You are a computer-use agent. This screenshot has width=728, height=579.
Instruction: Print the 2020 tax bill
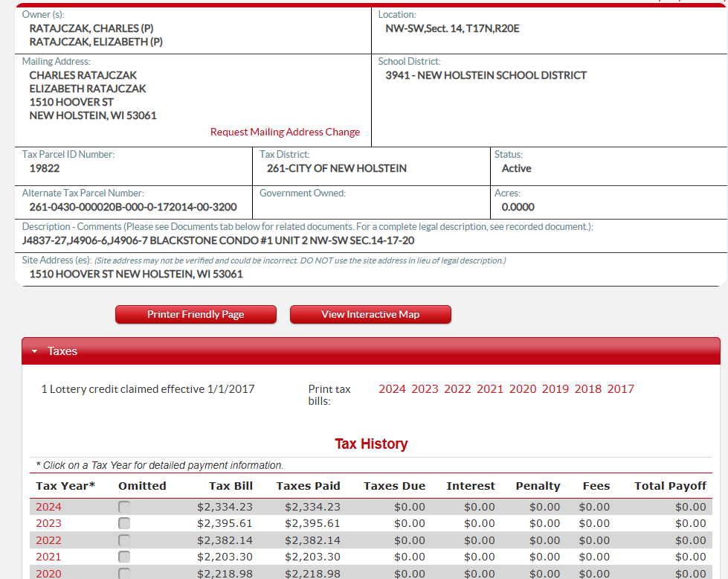[x=523, y=388]
